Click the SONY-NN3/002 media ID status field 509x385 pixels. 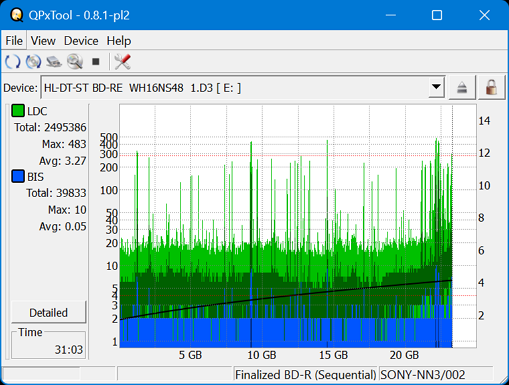pyautogui.click(x=435, y=374)
